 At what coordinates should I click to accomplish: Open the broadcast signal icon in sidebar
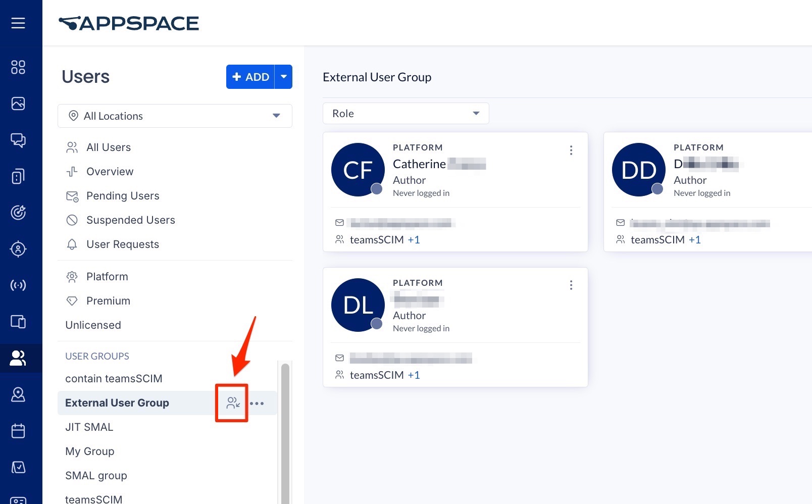18,285
